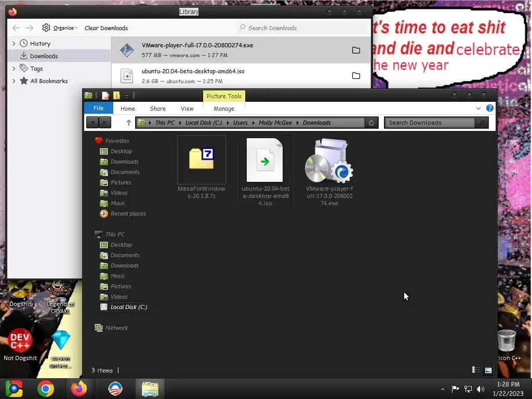The height and width of the screenshot is (399, 532).
Task: Open folder for ubuntu-20.04 iso download in Library
Action: [356, 76]
